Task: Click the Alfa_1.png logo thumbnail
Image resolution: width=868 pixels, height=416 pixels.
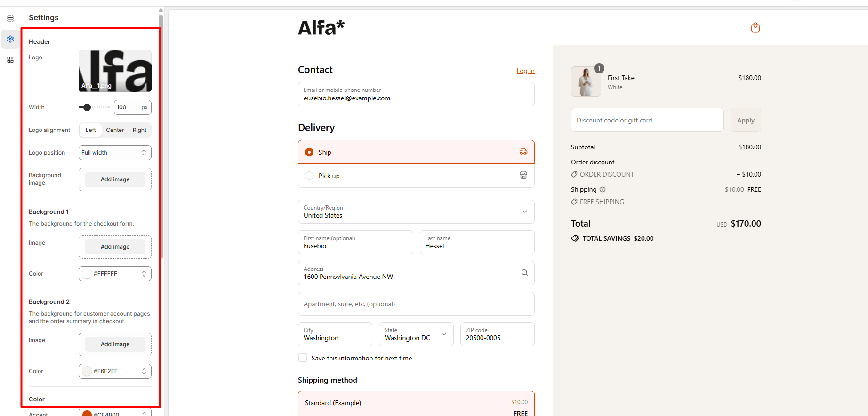Action: pyautogui.click(x=115, y=71)
